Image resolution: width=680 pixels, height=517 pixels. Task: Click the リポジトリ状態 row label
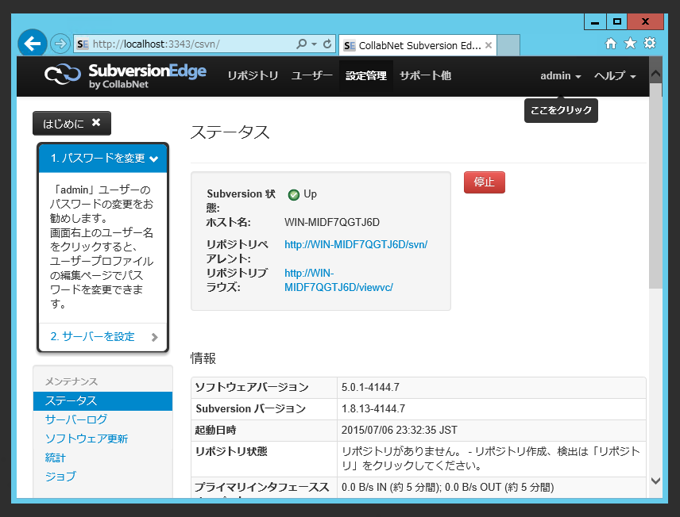click(x=231, y=452)
